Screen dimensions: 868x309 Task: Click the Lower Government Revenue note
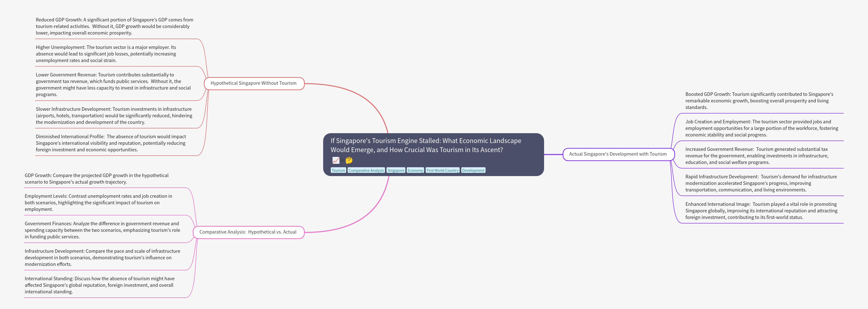tap(113, 85)
